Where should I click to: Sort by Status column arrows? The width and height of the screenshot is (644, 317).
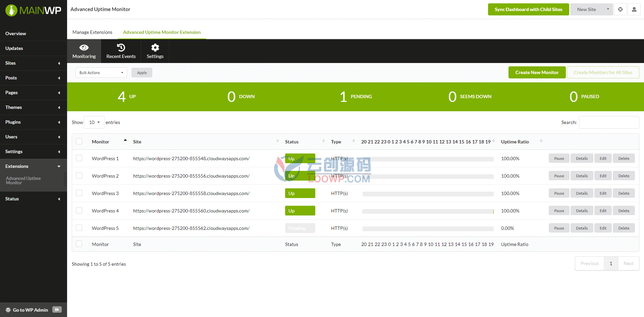click(323, 141)
